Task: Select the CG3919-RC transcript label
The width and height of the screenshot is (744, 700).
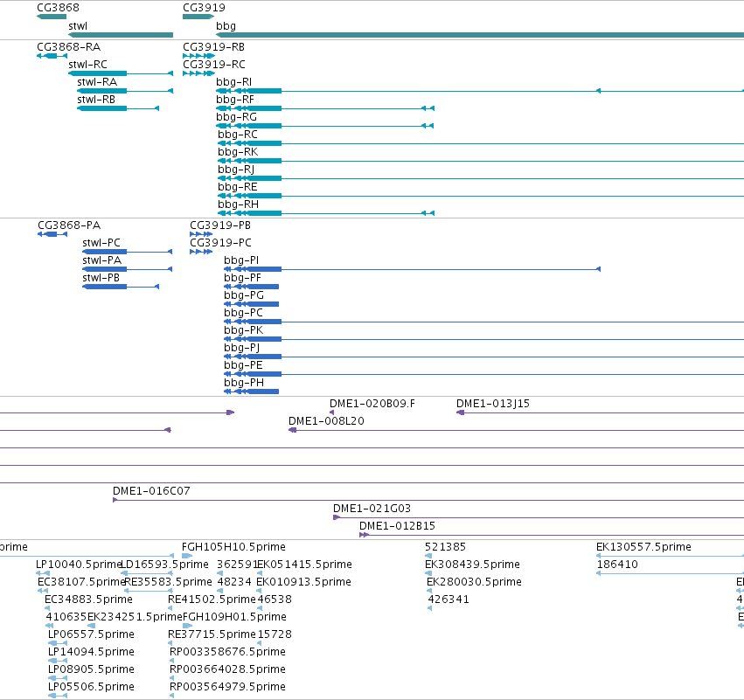Action: 214,65
